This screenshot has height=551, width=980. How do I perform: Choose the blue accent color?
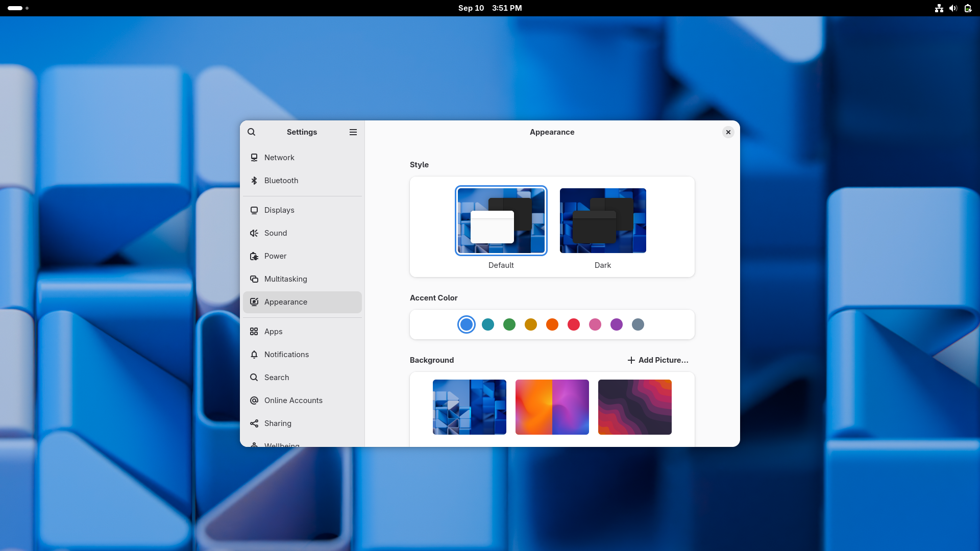coord(467,324)
